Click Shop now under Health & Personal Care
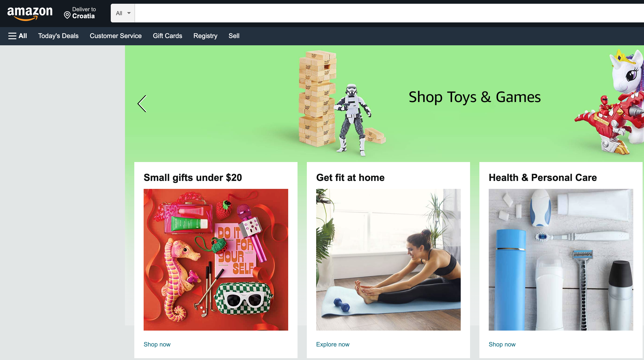 click(x=502, y=344)
